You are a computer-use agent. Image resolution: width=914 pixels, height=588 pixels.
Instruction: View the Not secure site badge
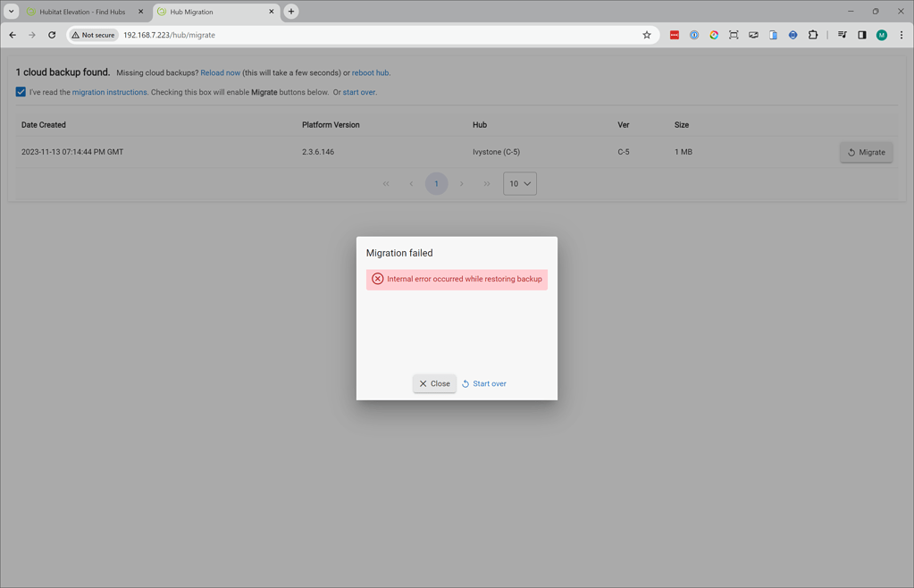point(93,34)
